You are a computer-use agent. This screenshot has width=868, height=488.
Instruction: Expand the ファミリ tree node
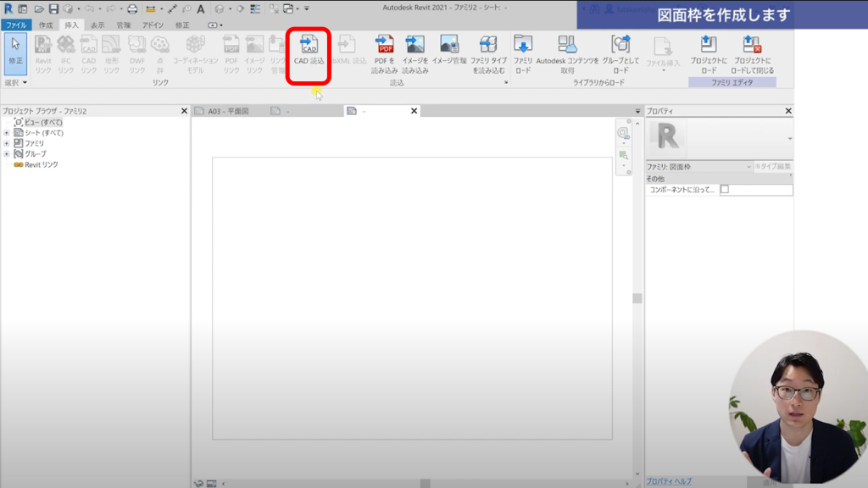tap(7, 143)
